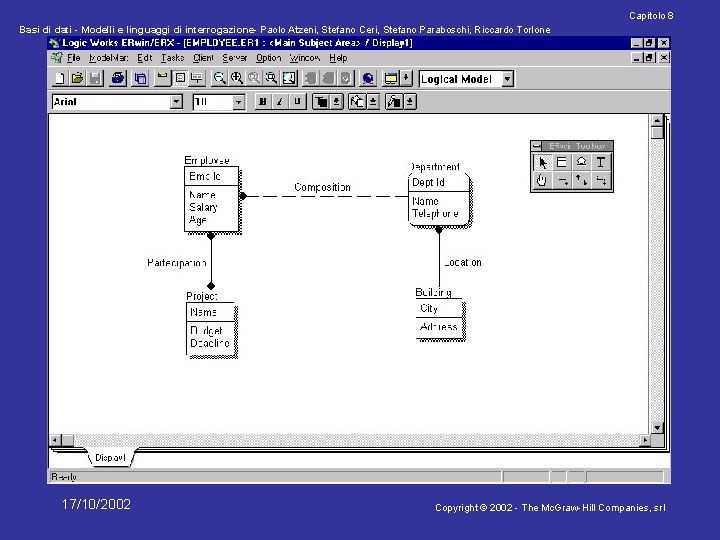Select the non-identifying dashed relationship tool

coord(601,180)
